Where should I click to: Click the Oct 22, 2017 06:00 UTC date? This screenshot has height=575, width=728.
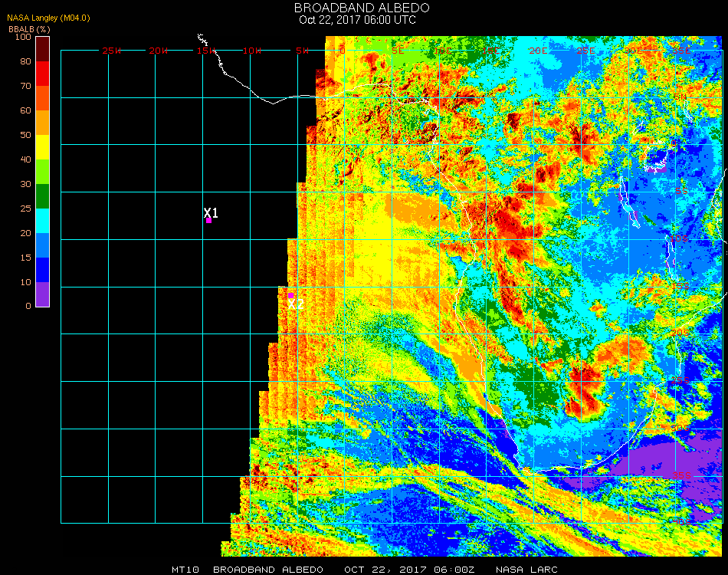coord(358,20)
